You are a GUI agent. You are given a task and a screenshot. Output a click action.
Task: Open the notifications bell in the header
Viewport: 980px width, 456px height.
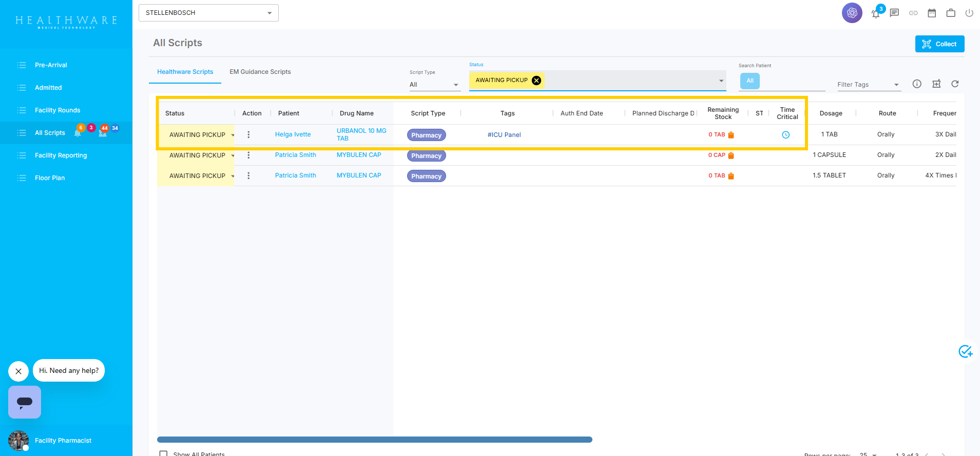point(876,14)
